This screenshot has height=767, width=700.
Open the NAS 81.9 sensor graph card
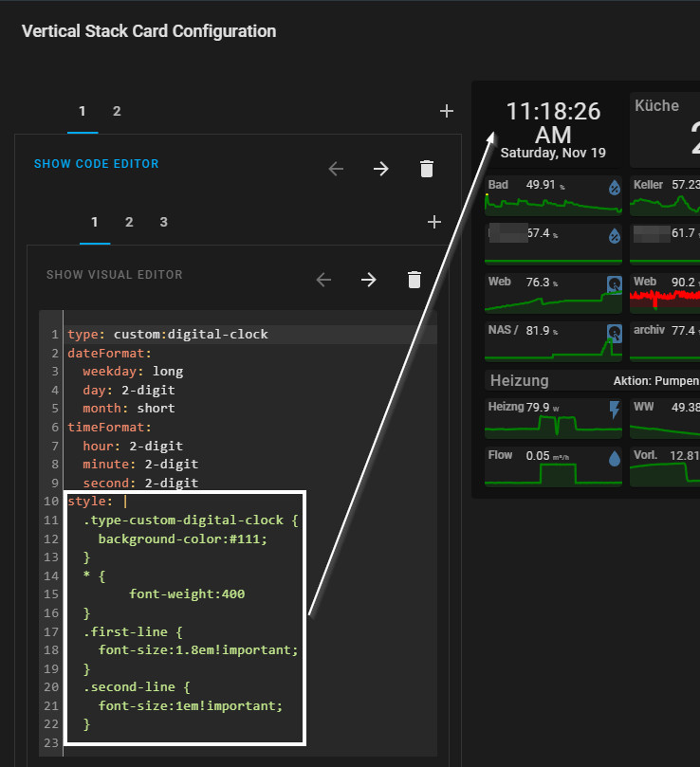pos(553,342)
